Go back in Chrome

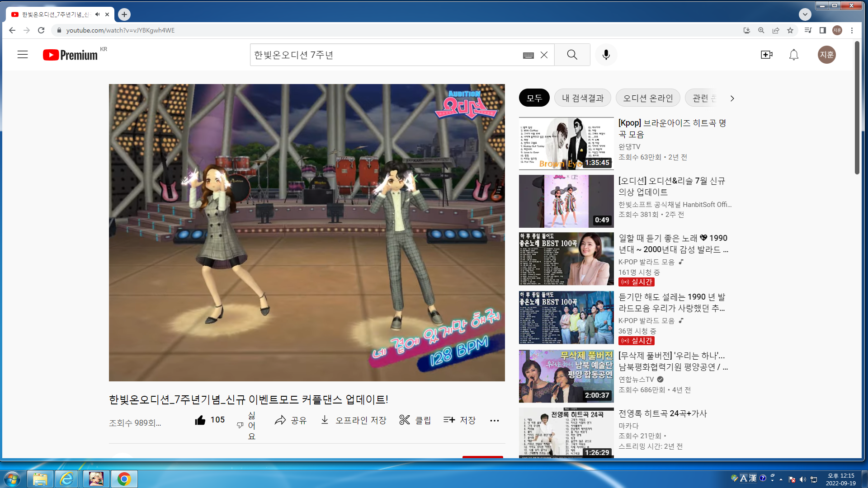click(12, 30)
